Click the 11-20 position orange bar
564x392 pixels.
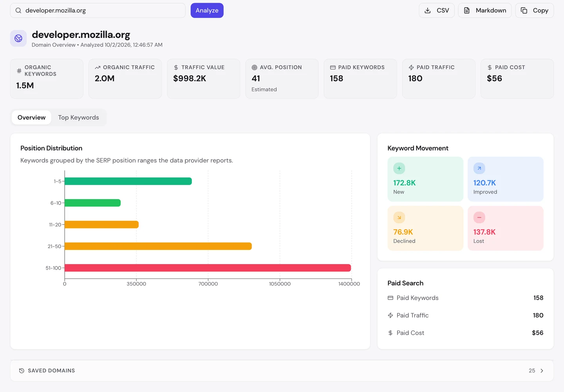[101, 225]
